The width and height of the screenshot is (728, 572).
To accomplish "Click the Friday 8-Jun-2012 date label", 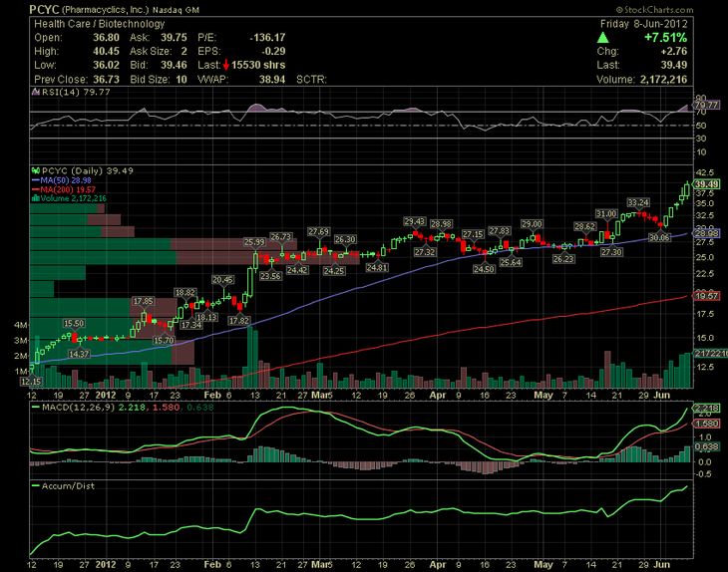I will (643, 24).
